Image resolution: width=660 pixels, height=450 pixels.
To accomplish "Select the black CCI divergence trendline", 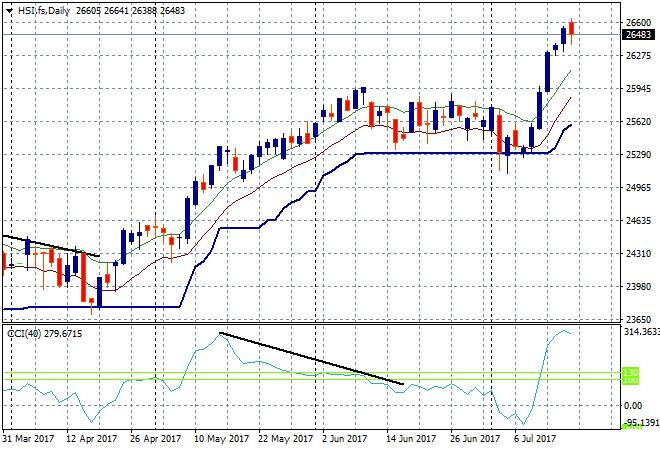I will pyautogui.click(x=311, y=358).
